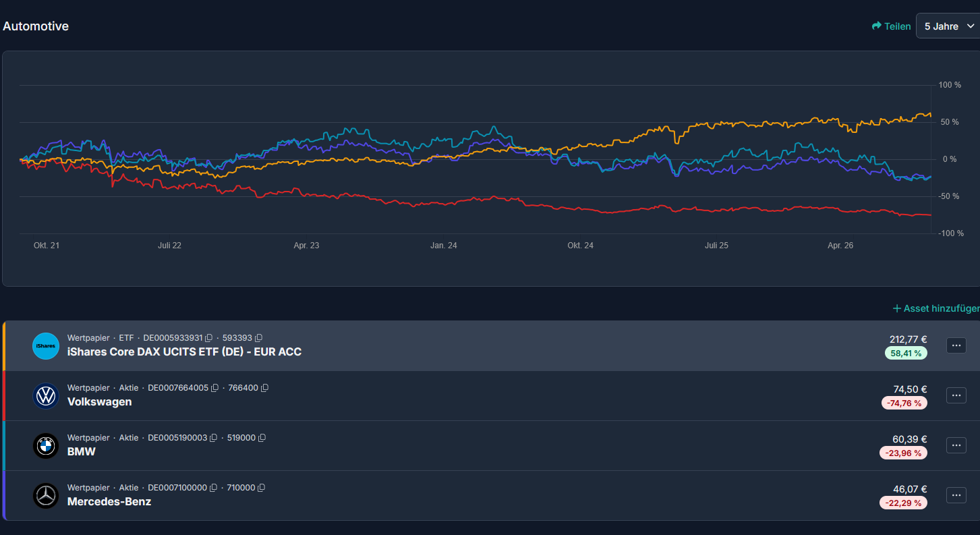Click the Apr. 23 date label
This screenshot has height=535, width=980.
click(306, 246)
